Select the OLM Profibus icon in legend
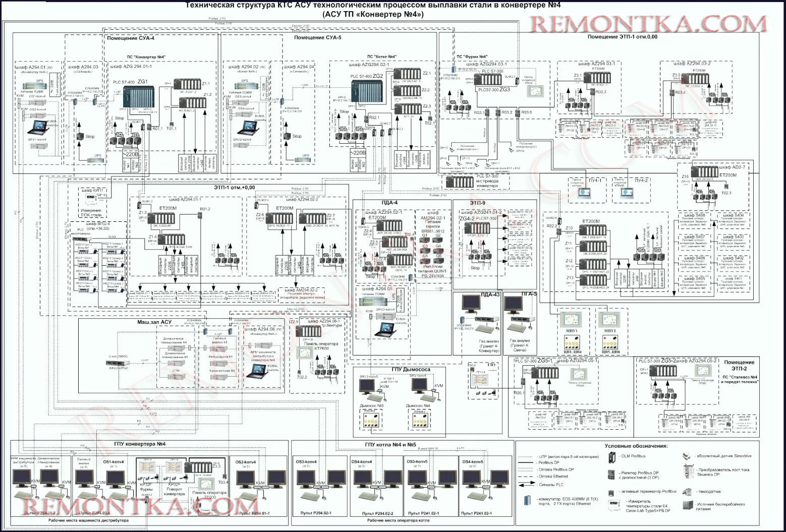The image size is (786, 532). [x=612, y=456]
